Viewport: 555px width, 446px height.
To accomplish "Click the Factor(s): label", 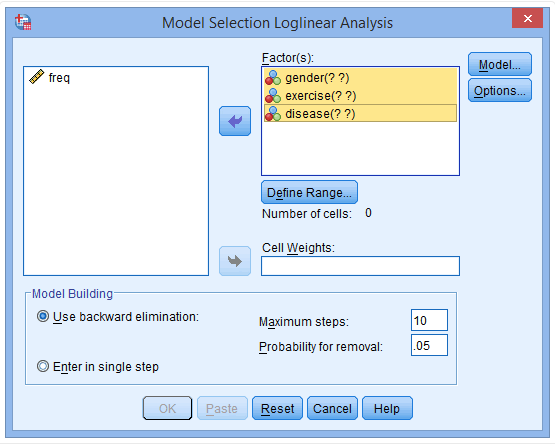I will [288, 58].
